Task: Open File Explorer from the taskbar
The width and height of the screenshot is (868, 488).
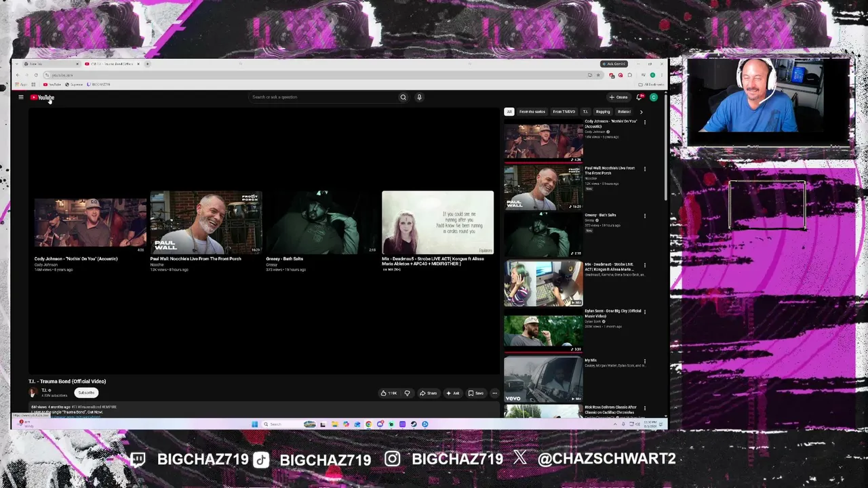Action: pos(334,424)
